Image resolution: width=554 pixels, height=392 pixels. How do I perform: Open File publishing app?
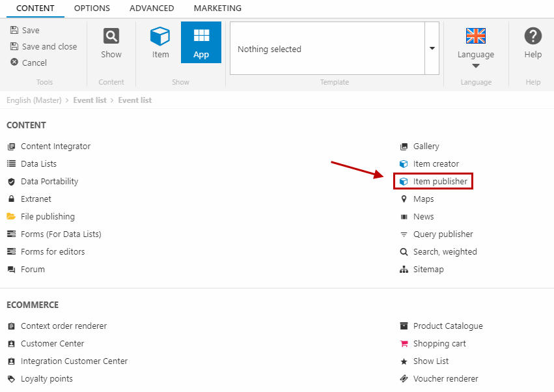[41, 216]
